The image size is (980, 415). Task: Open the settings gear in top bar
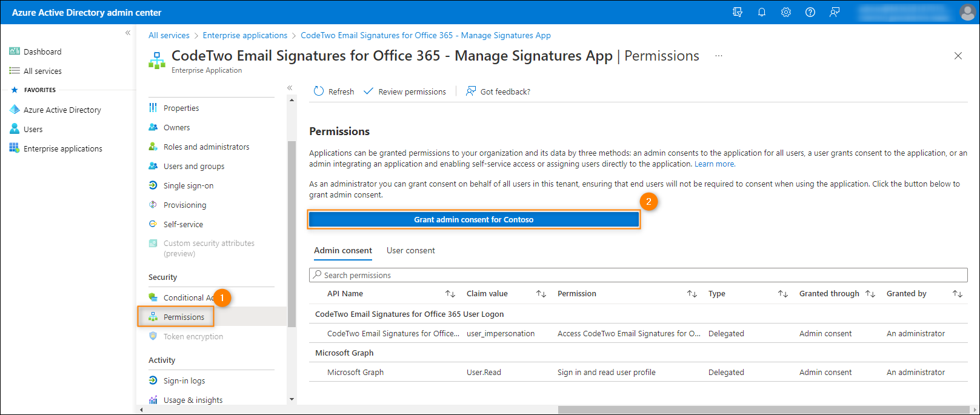click(x=786, y=12)
